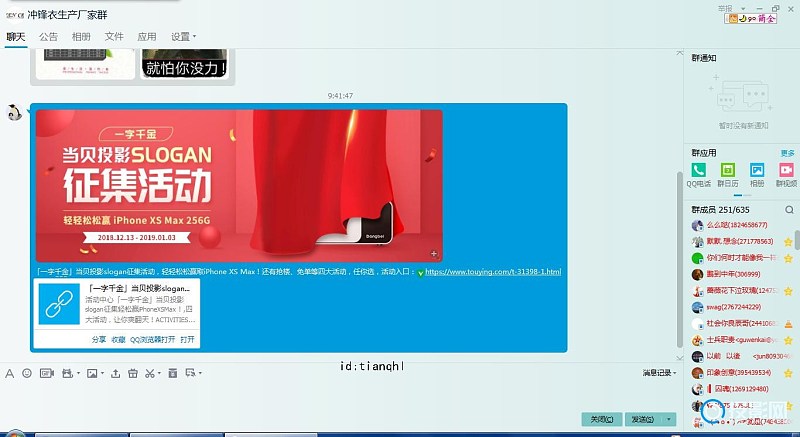Switch to the 聊天 tab
Screen dimensions: 800x437
tap(16, 37)
